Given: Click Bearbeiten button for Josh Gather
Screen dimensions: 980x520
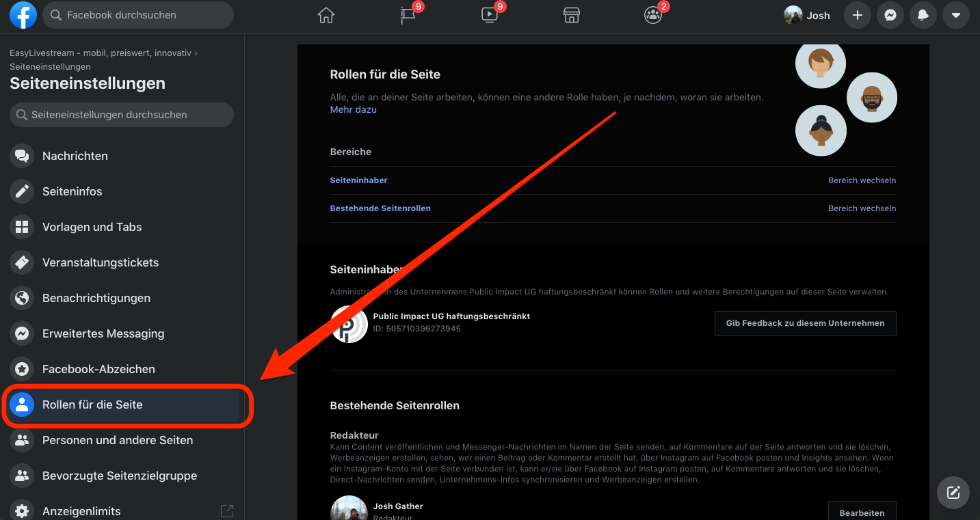Looking at the screenshot, I should [862, 512].
